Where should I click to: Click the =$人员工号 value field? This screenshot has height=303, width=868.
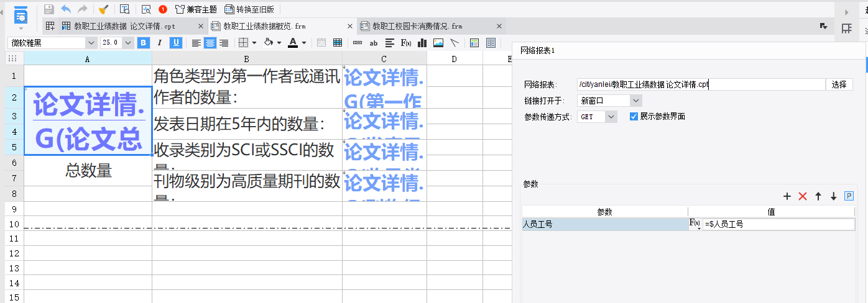(778, 224)
